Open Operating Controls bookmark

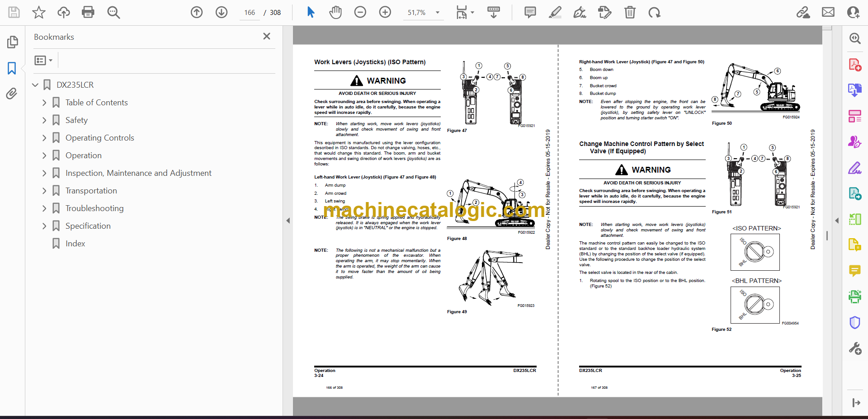point(99,138)
